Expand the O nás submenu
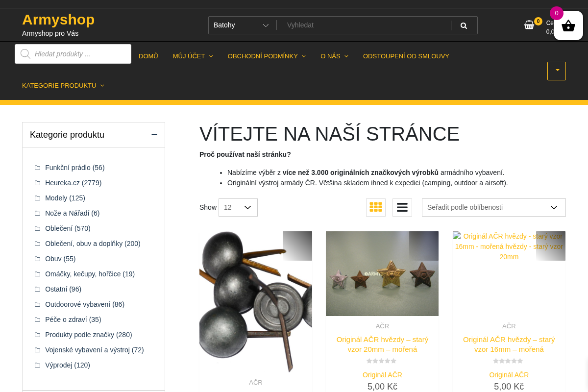The width and height of the screenshot is (588, 392). click(346, 56)
